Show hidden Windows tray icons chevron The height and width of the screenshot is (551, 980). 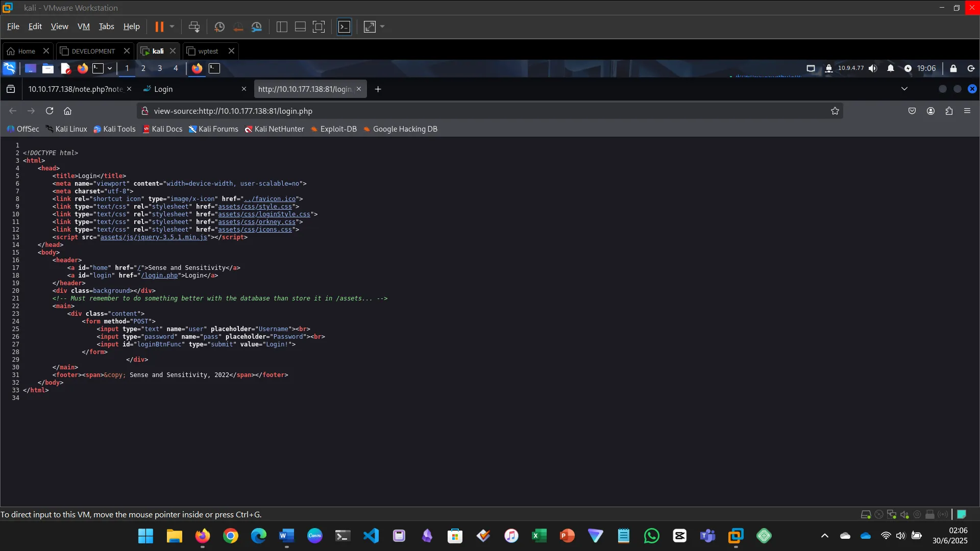pyautogui.click(x=824, y=536)
